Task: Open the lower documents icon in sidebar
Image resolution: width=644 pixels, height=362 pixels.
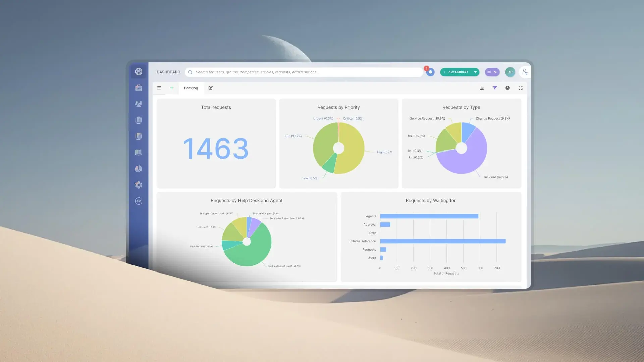Action: [139, 136]
